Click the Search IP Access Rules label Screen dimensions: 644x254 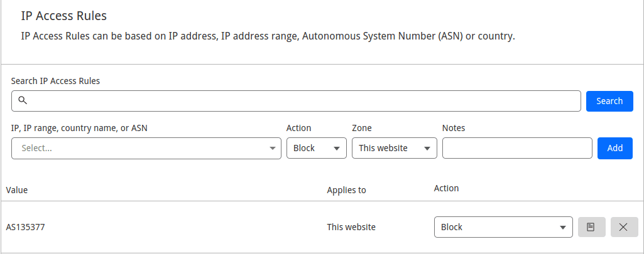pyautogui.click(x=55, y=81)
